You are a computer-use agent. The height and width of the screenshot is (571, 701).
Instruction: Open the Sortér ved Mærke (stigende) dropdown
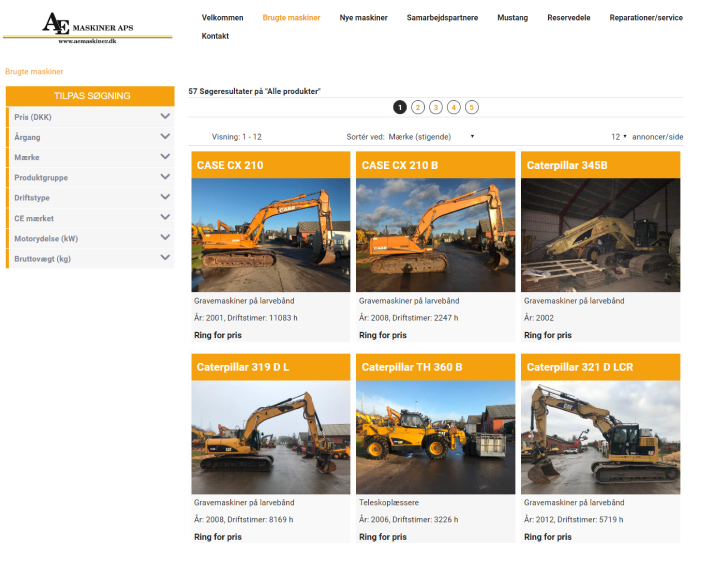(431, 137)
